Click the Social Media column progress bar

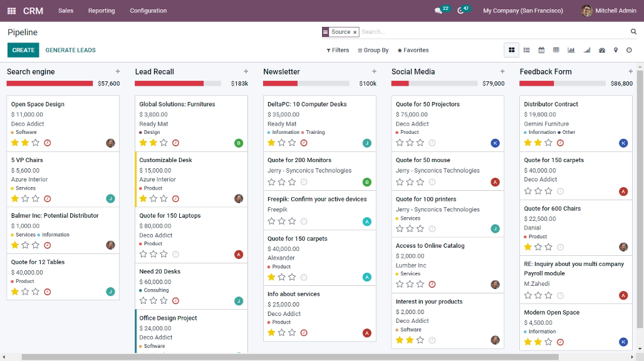coord(434,84)
